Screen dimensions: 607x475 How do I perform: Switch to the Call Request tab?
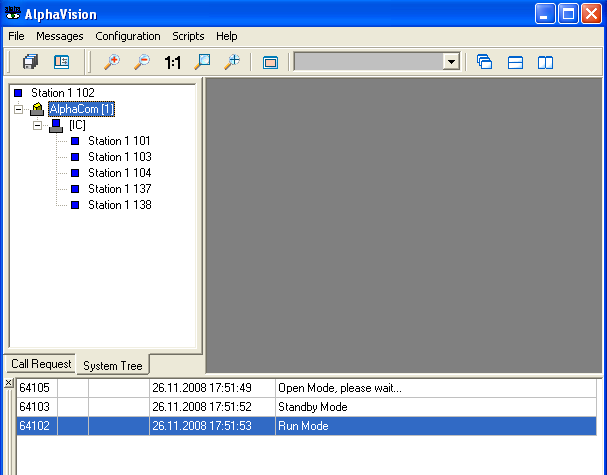41,364
